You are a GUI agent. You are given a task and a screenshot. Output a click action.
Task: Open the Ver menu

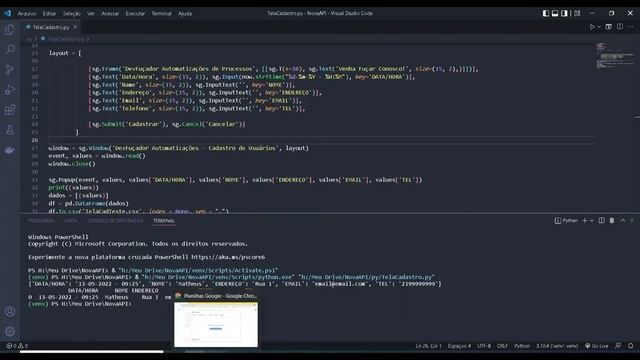click(x=91, y=13)
